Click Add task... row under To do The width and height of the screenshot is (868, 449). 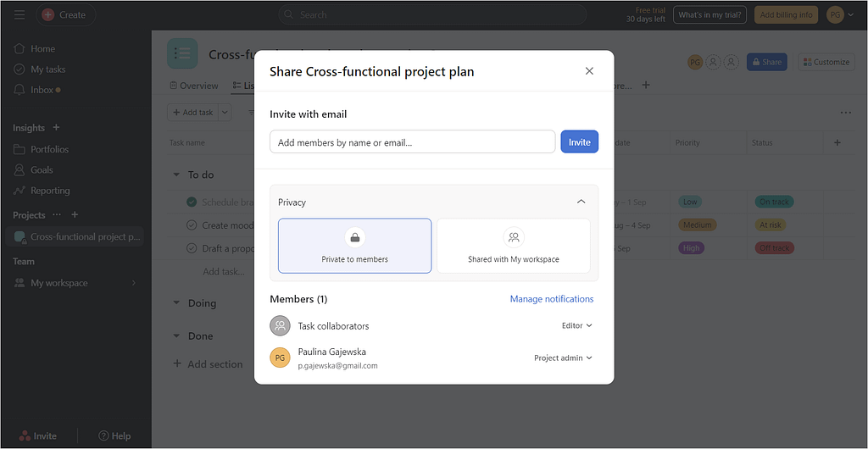[224, 271]
